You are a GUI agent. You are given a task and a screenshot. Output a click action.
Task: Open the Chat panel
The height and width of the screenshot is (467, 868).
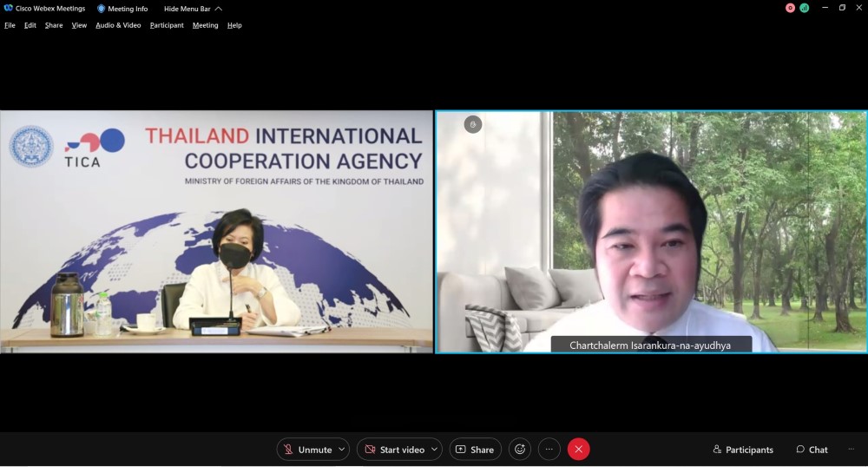812,450
